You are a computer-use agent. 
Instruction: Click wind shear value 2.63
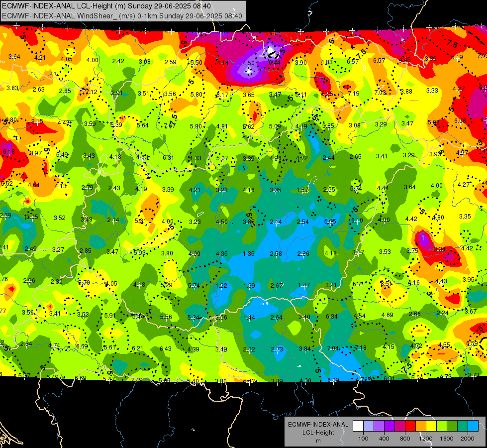pyautogui.click(x=38, y=89)
